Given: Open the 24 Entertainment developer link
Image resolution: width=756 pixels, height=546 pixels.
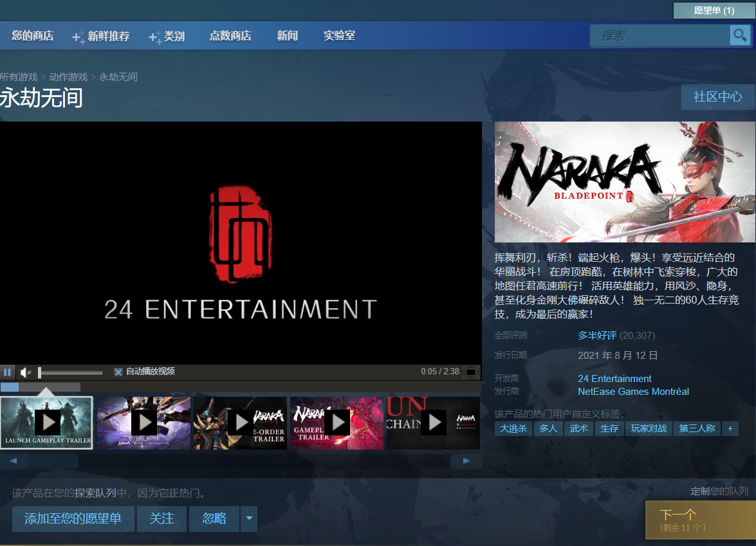Looking at the screenshot, I should (x=614, y=379).
